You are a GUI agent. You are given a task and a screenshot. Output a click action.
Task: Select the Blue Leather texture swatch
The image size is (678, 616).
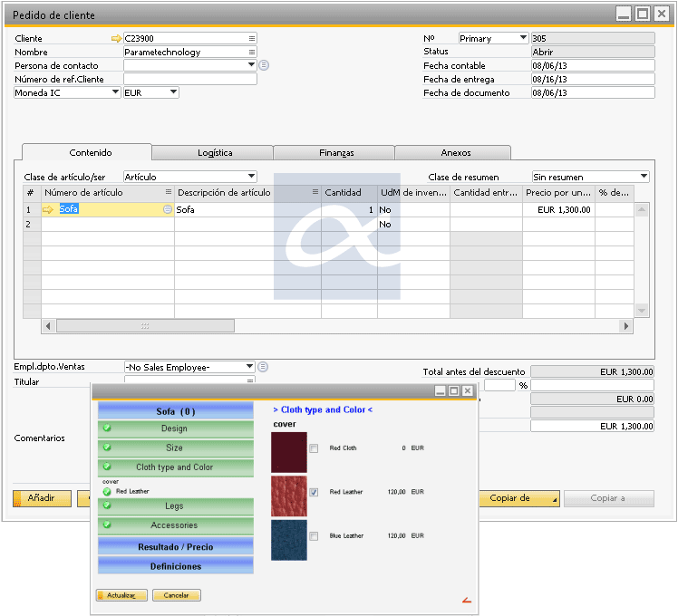(x=289, y=540)
